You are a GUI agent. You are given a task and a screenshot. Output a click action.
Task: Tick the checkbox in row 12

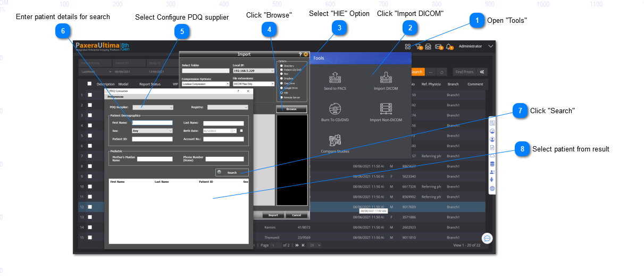90,207
